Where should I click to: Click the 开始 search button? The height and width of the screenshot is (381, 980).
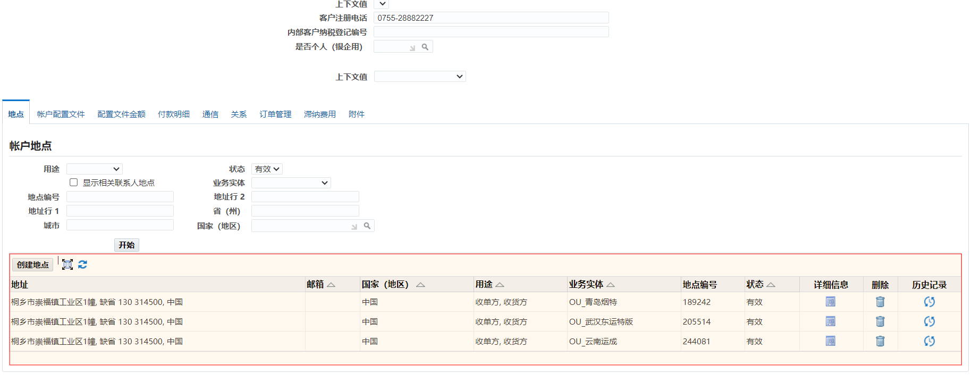click(x=126, y=245)
